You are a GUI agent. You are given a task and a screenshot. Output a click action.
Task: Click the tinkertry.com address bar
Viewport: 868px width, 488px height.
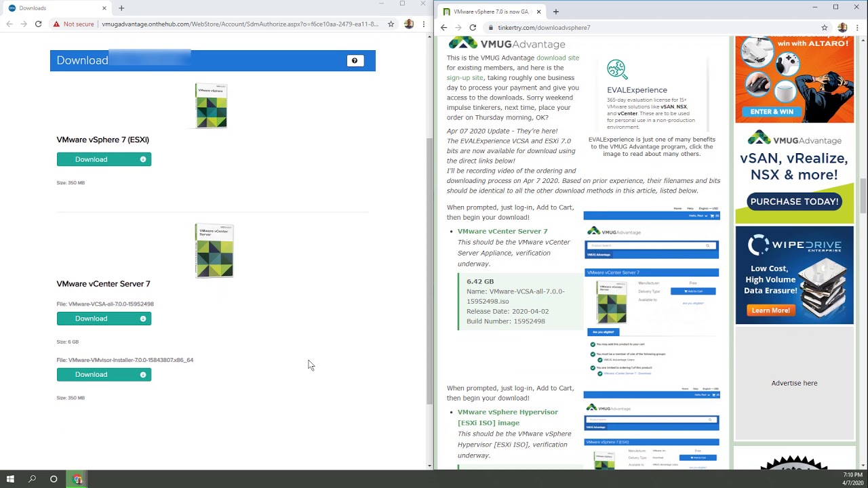tap(651, 28)
